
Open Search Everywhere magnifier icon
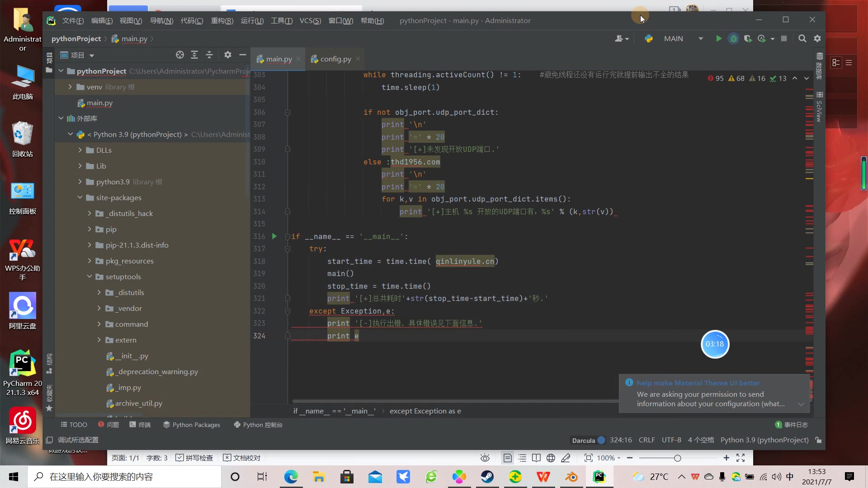802,39
